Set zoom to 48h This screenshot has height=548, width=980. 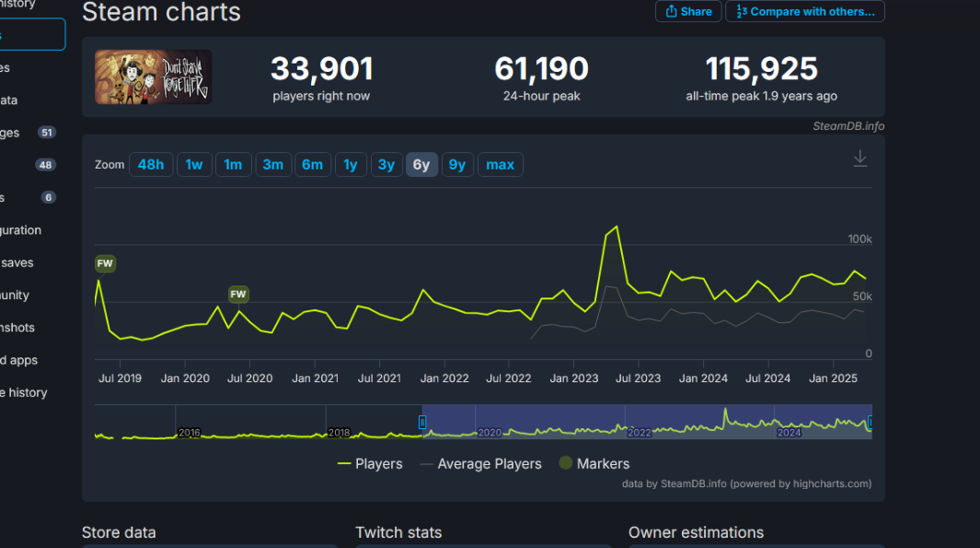(x=151, y=165)
